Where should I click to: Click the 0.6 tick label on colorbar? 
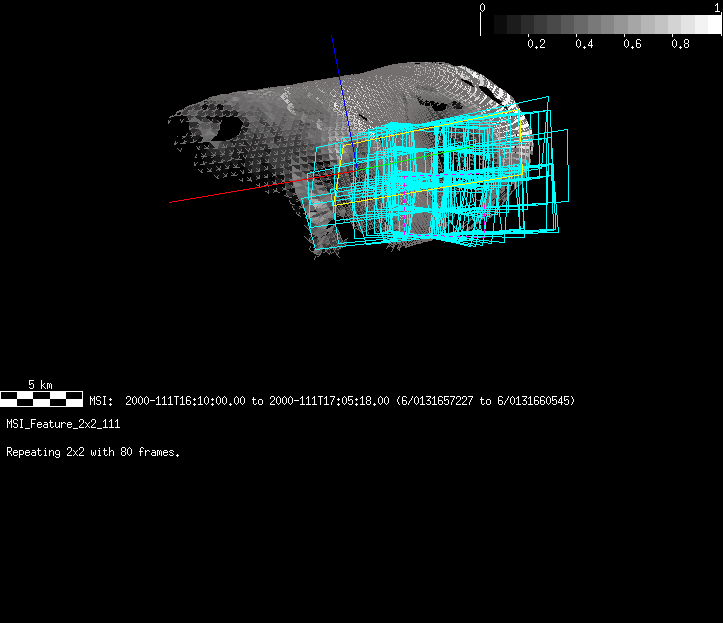pyautogui.click(x=632, y=44)
